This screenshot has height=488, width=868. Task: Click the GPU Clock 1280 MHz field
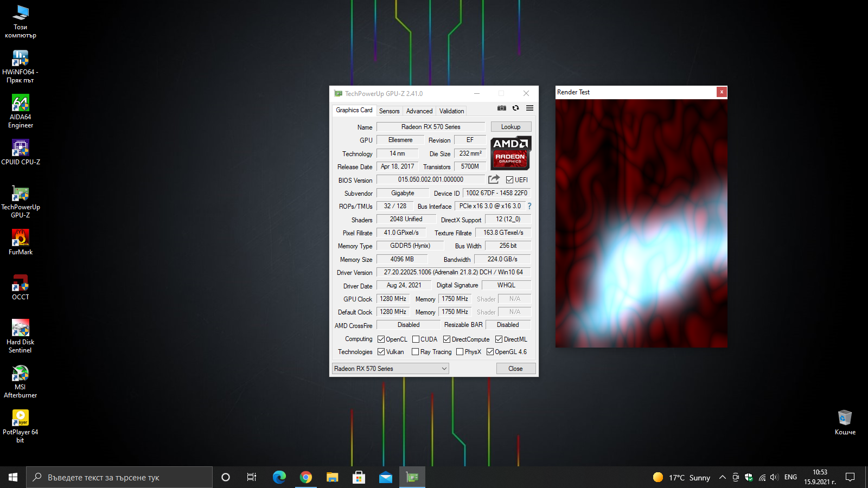[x=393, y=299]
